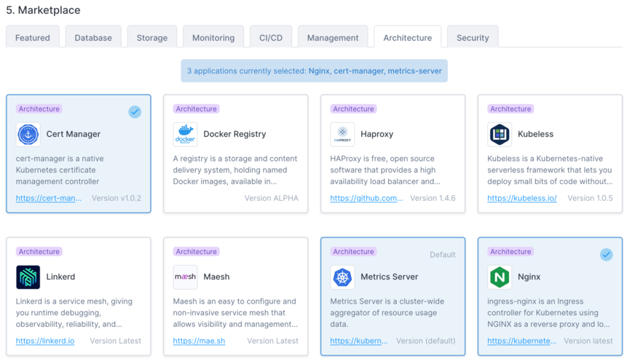
Task: Select the Linkerd card title
Action: (60, 277)
